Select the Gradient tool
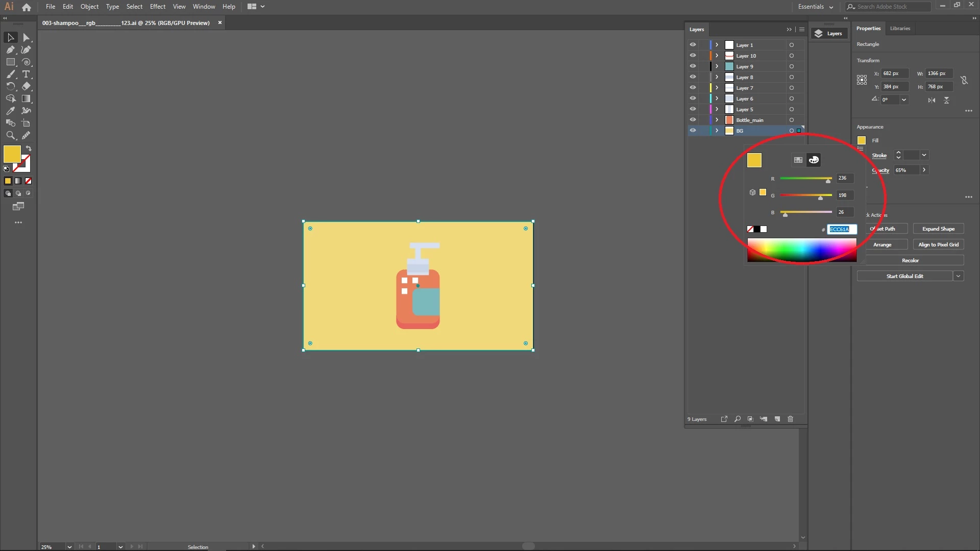The image size is (980, 551). 27,99
